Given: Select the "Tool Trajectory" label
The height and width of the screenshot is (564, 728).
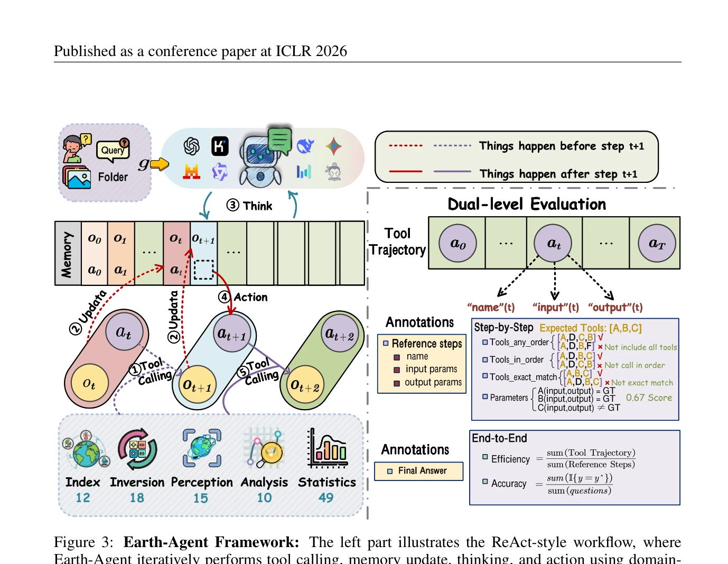Looking at the screenshot, I should (397, 242).
